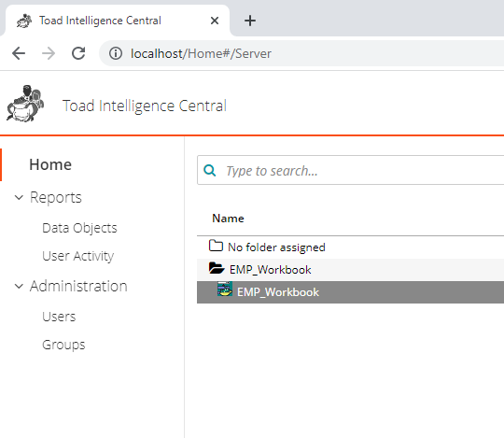Viewport: 504px width, 438px height.
Task: Click the Toad logo in the header
Action: tap(25, 104)
